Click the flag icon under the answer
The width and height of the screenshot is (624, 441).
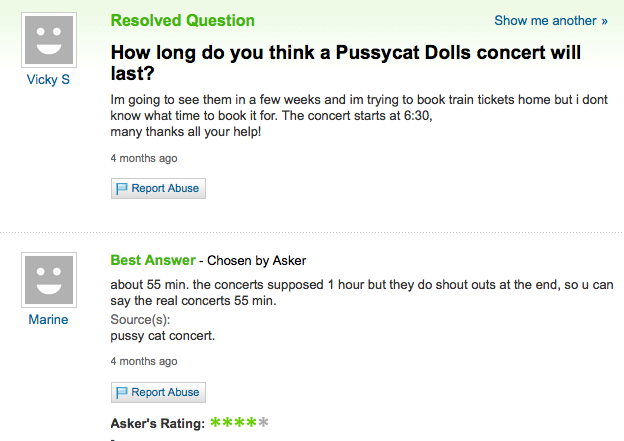click(x=121, y=392)
